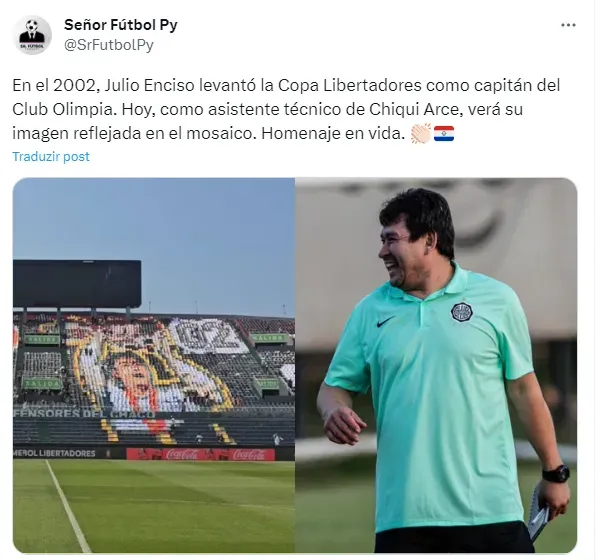Click the Coca-Cola banner in stadium photo
This screenshot has width=596, height=560.
[201, 454]
